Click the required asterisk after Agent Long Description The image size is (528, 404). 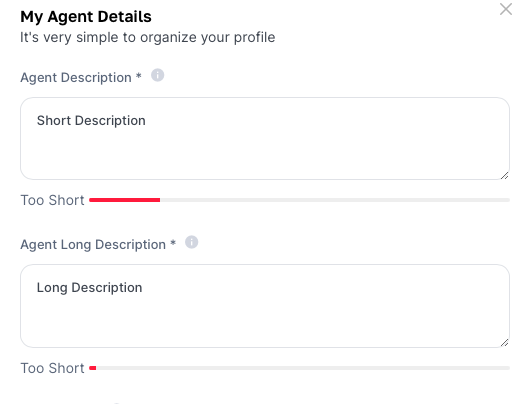click(173, 242)
